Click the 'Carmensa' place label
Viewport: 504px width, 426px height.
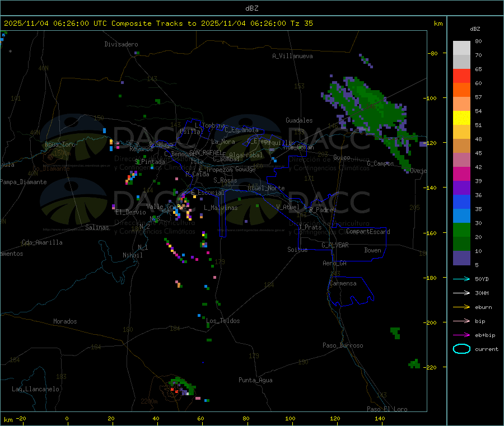(343, 283)
